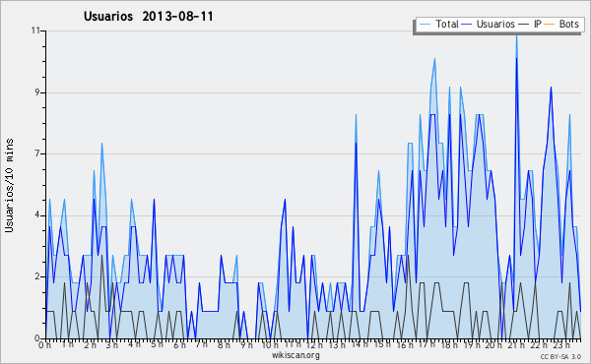Click the x-axis label '18 h'
This screenshot has height=364, width=591.
click(449, 345)
